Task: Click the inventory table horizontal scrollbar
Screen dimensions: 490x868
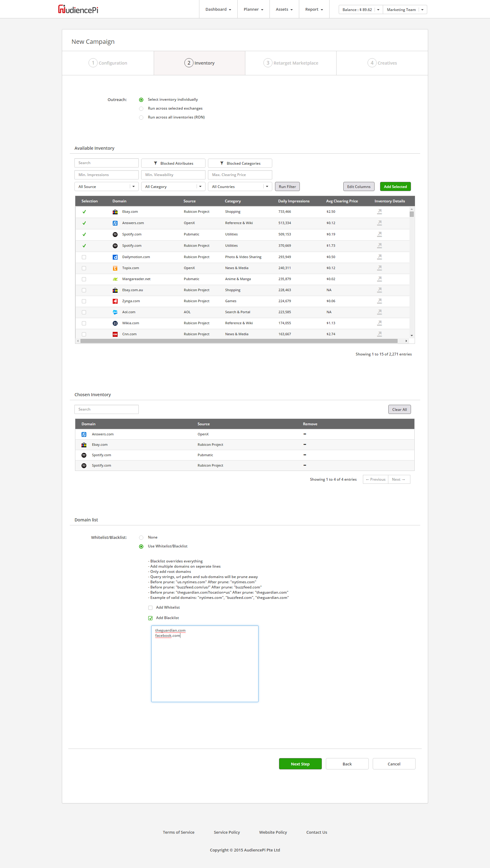Action: click(239, 341)
